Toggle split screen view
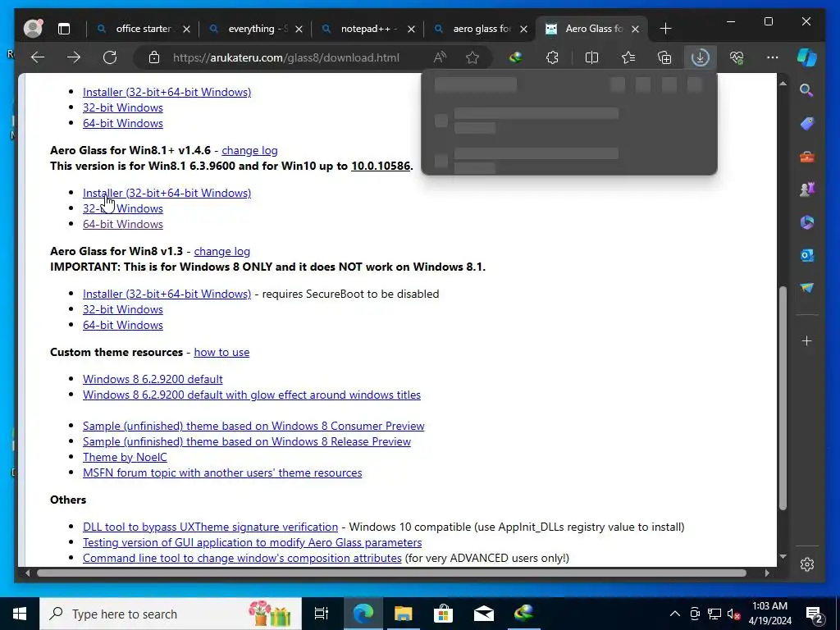Viewport: 840px width, 630px height. (591, 57)
